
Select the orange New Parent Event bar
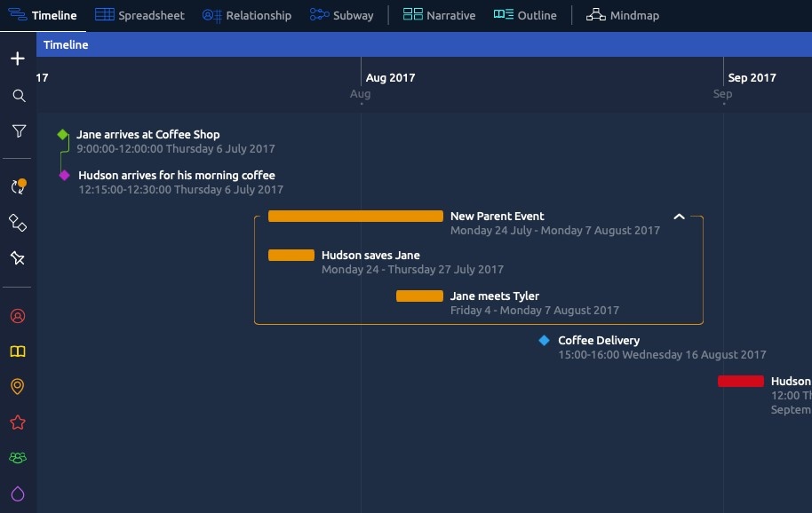click(355, 217)
